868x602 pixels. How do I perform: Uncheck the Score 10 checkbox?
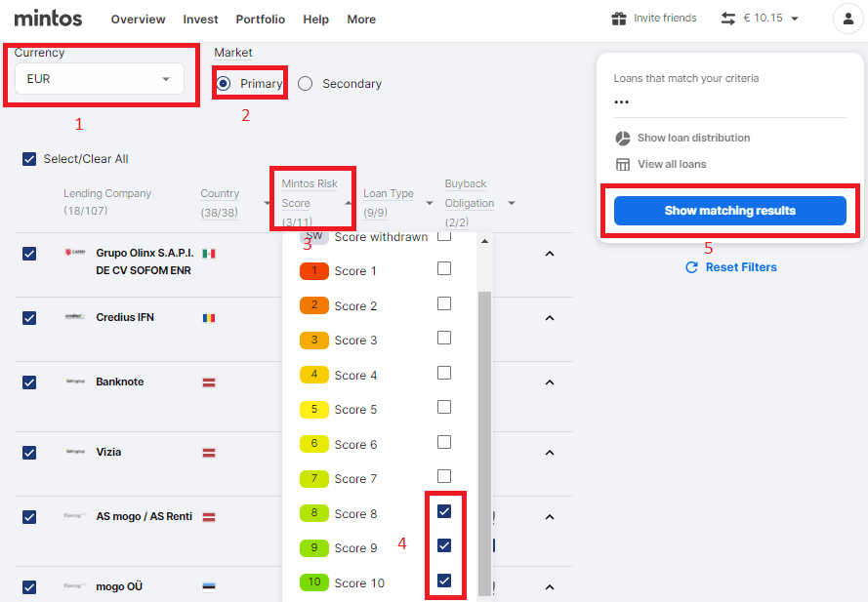click(x=444, y=581)
